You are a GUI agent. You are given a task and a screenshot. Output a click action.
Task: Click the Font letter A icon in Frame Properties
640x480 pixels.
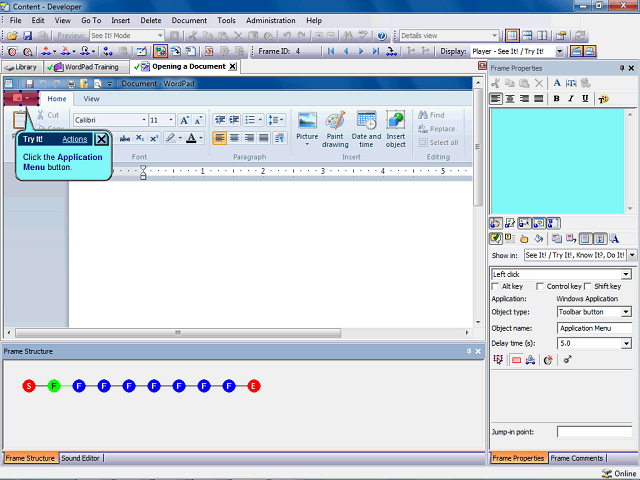pos(557,83)
